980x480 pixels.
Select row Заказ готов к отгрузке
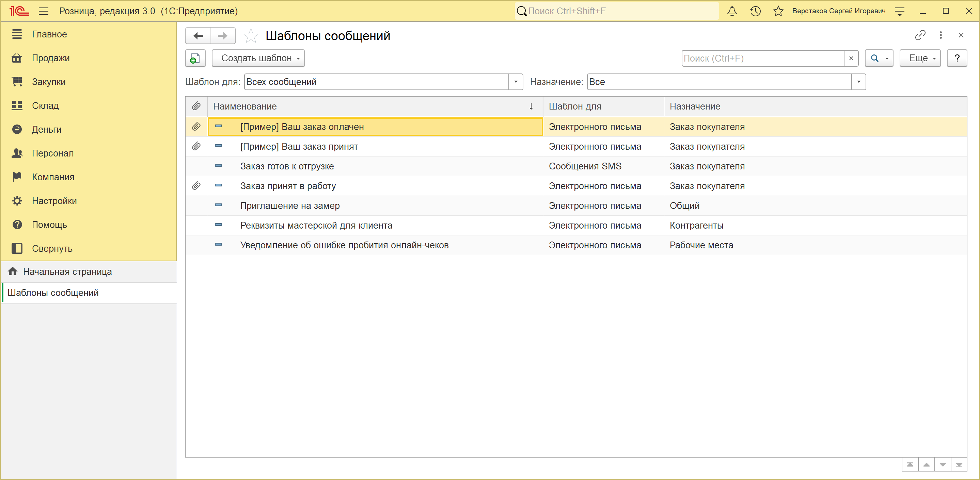click(576, 166)
